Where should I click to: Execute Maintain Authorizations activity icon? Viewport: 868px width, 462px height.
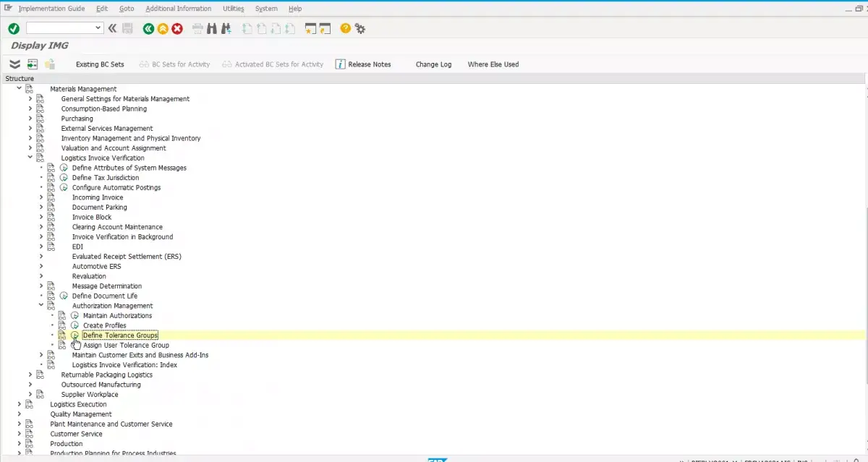(x=75, y=316)
